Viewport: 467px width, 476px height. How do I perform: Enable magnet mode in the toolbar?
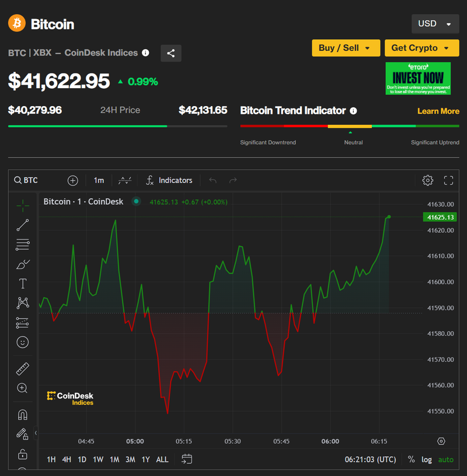23,415
